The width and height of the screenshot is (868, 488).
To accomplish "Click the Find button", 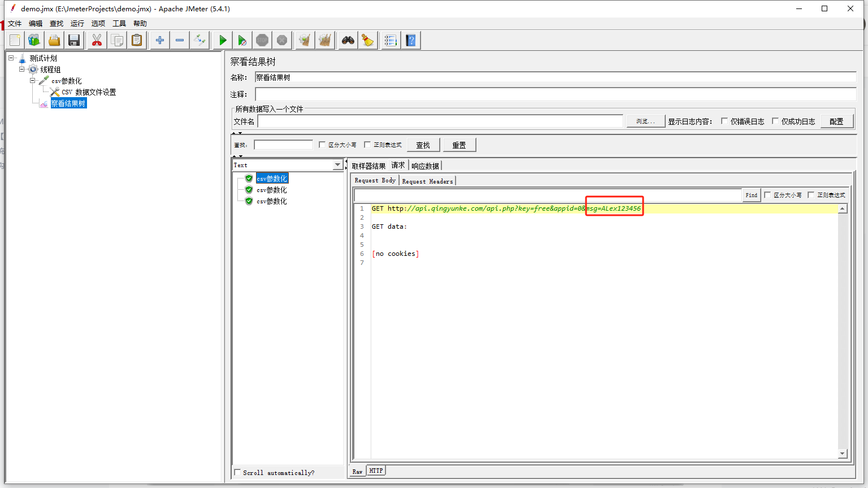I will point(752,195).
